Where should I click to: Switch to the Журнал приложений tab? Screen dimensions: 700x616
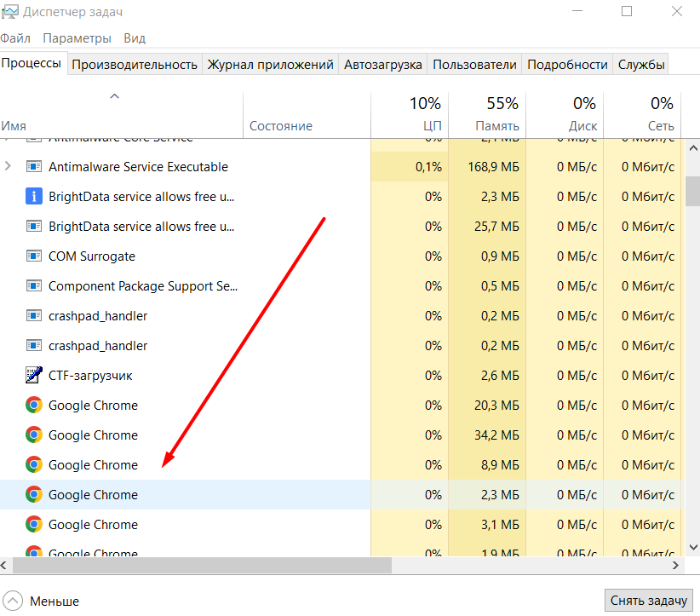tap(270, 65)
